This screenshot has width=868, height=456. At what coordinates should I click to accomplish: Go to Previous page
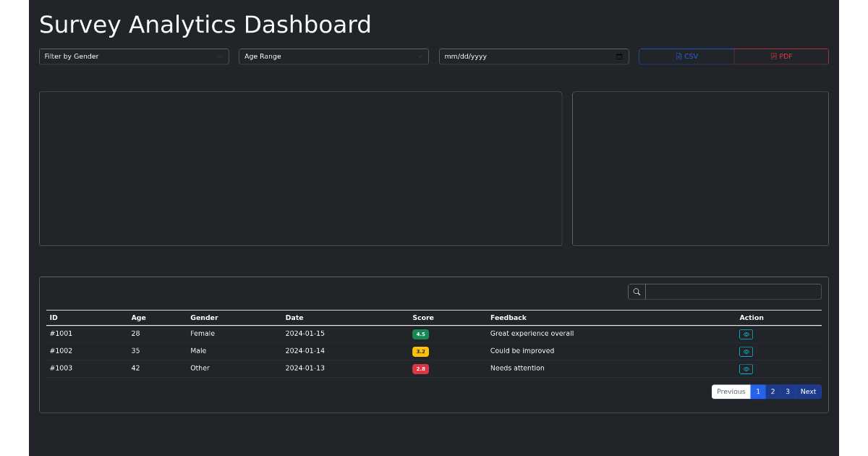731,392
